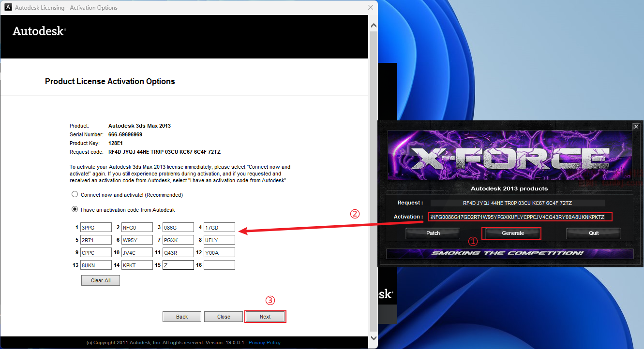This screenshot has height=349, width=644.
Task: Click activation code field 1 containing 3PPG
Action: (96, 227)
